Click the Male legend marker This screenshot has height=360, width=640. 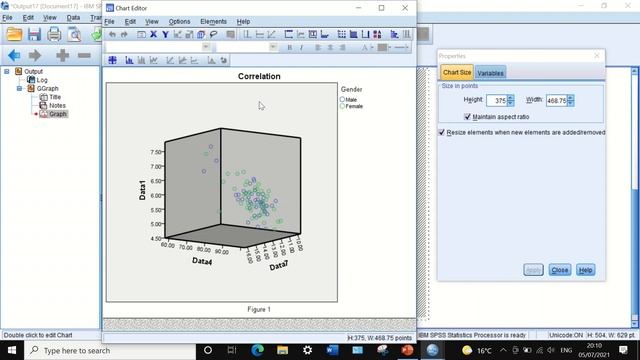342,100
